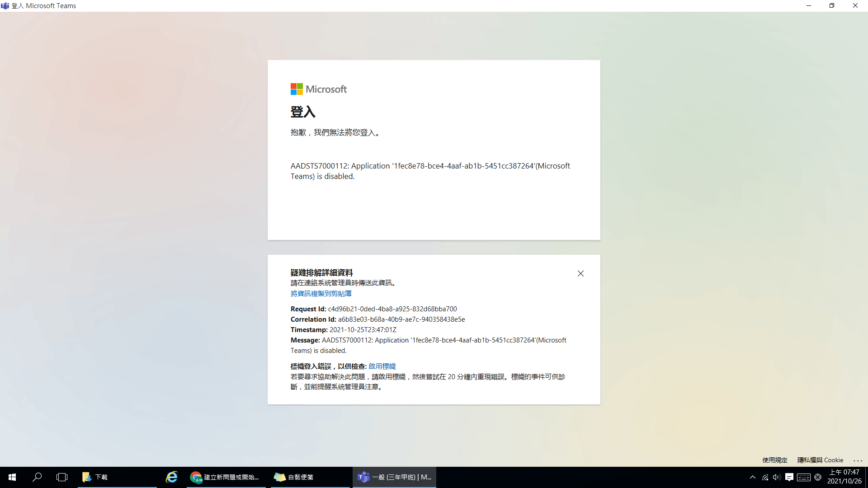Show hidden system tray icons
This screenshot has width=868, height=488.
753,477
